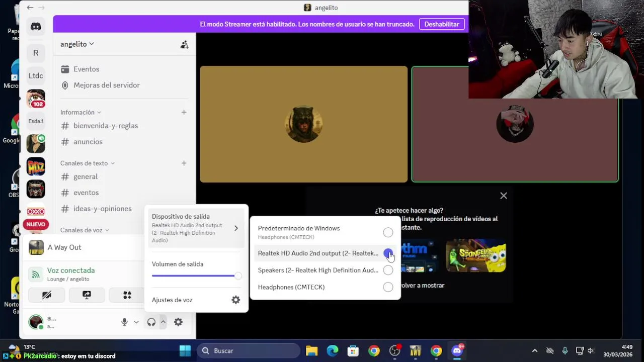
Task: Open Discord home direct messages icon
Action: click(x=36, y=27)
